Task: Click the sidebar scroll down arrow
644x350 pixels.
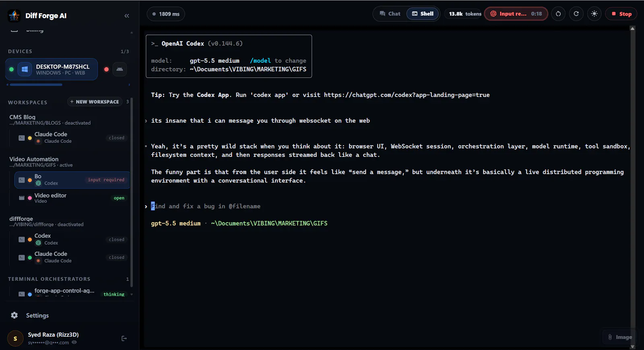Action: pyautogui.click(x=132, y=294)
